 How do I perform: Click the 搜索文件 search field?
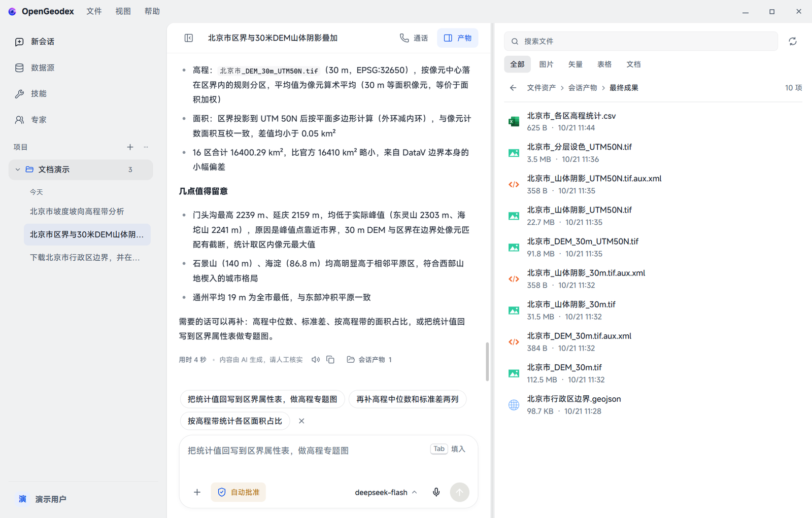[641, 41]
